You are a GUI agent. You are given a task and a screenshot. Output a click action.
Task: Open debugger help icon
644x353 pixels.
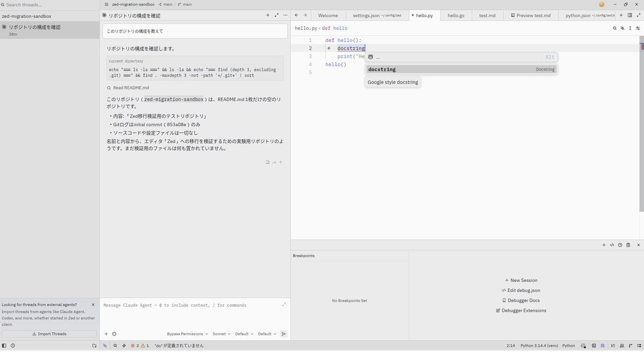tap(620, 245)
